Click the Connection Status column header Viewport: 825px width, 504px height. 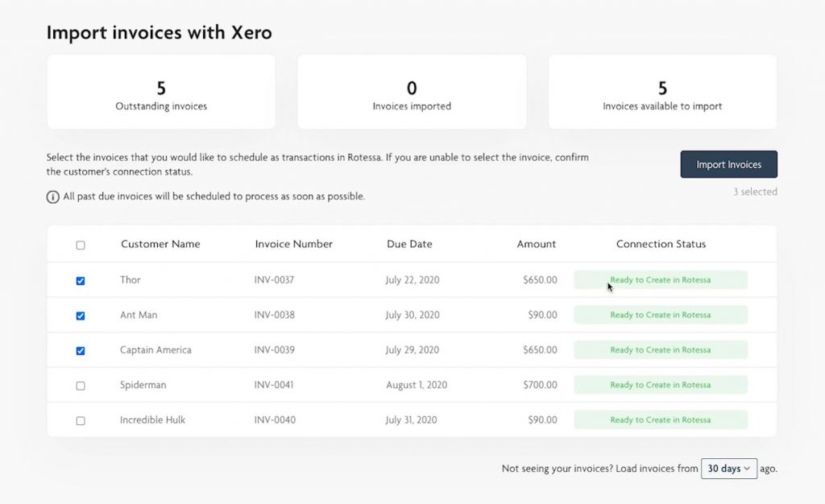pyautogui.click(x=661, y=244)
